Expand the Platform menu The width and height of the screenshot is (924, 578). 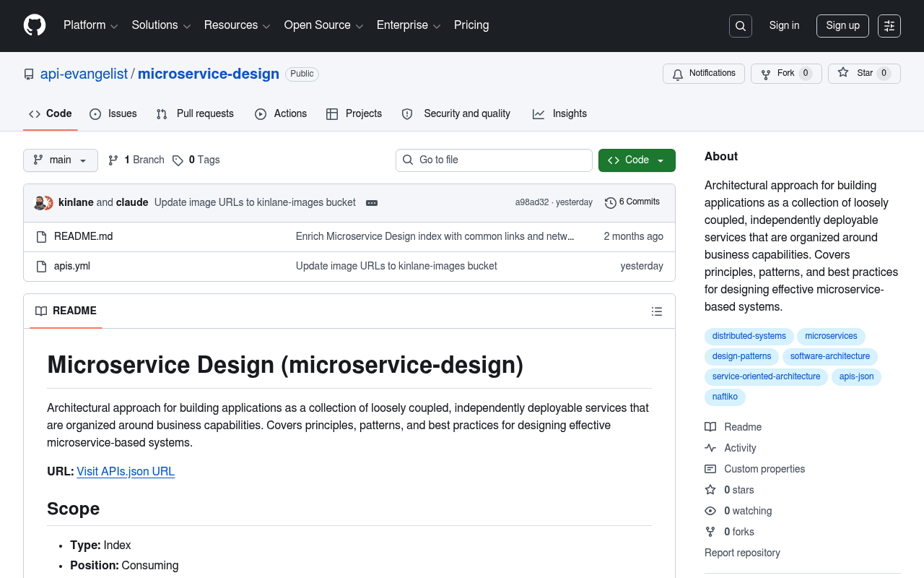[x=90, y=25]
